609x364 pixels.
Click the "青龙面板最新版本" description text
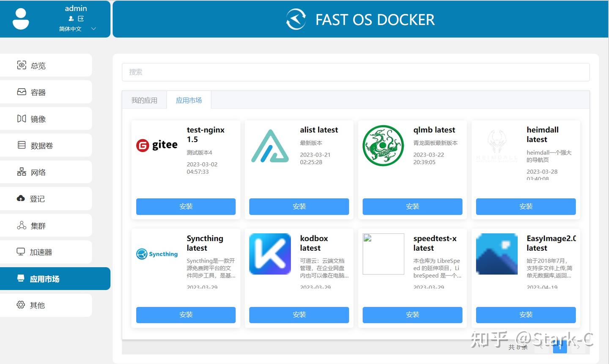click(436, 143)
